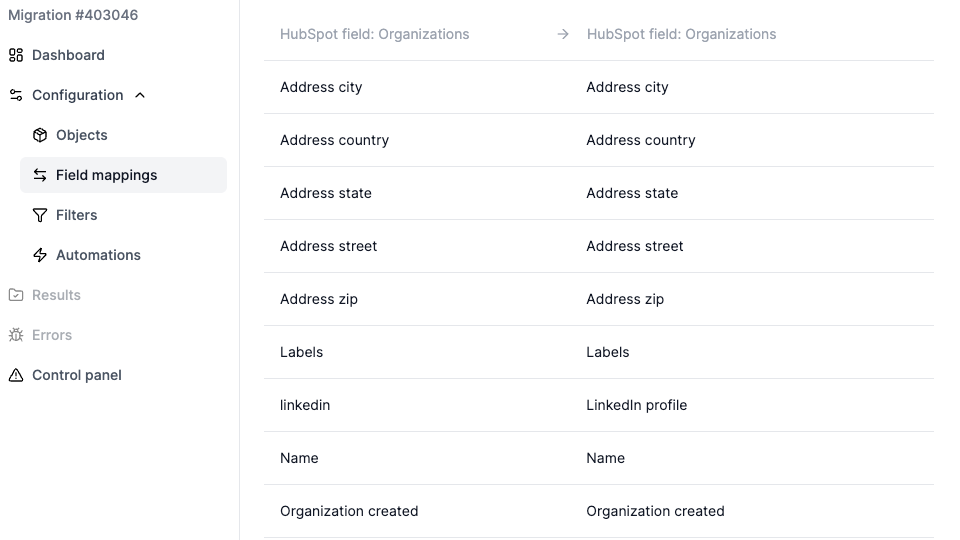This screenshot has height=540, width=960.
Task: Select the Organization created source field
Action: point(349,511)
